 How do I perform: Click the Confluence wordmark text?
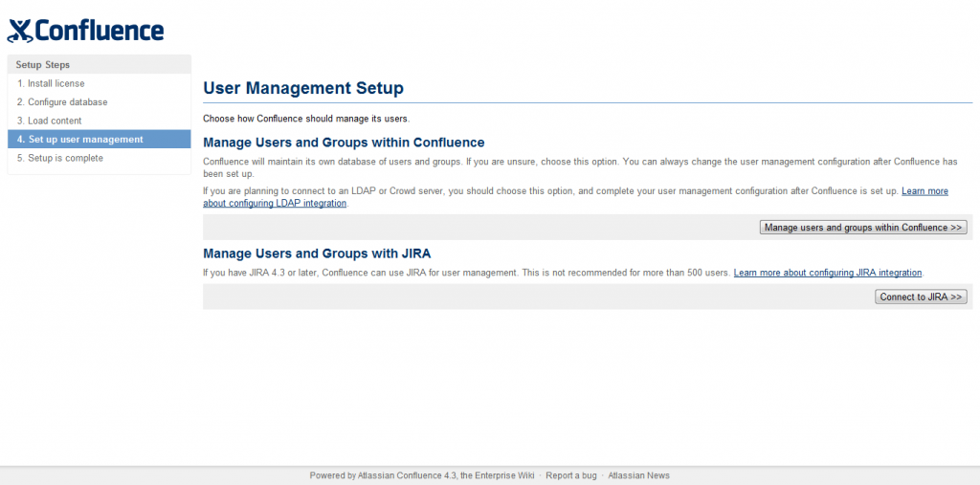(x=100, y=31)
